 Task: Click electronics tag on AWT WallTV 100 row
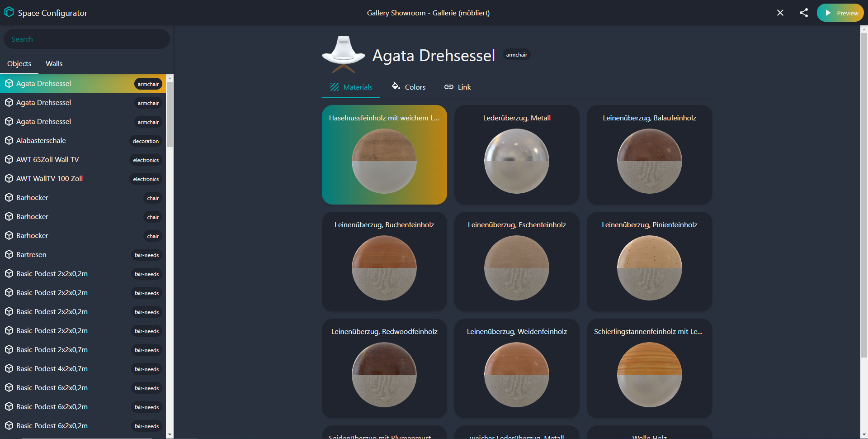[146, 179]
